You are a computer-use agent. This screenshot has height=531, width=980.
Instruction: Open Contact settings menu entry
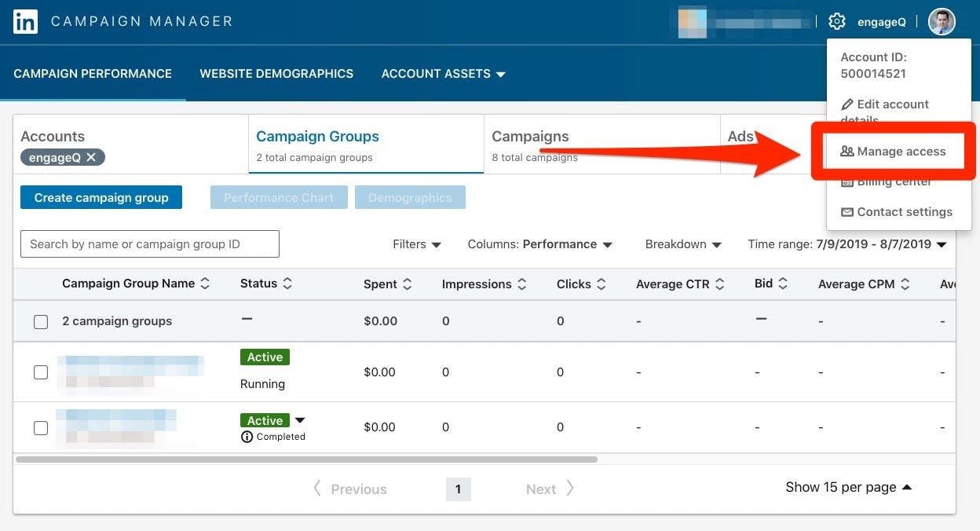pos(896,212)
